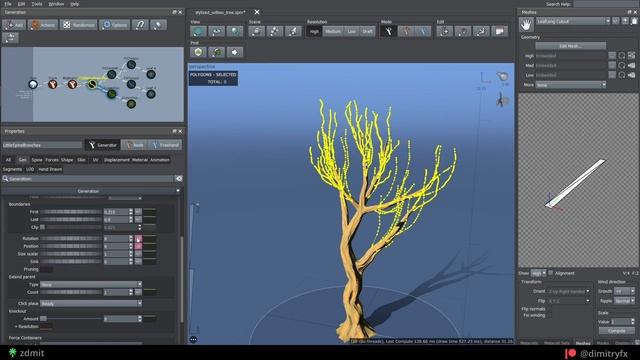The height and width of the screenshot is (360, 640).
Task: Click the eye view icon in View group
Action: [216, 31]
